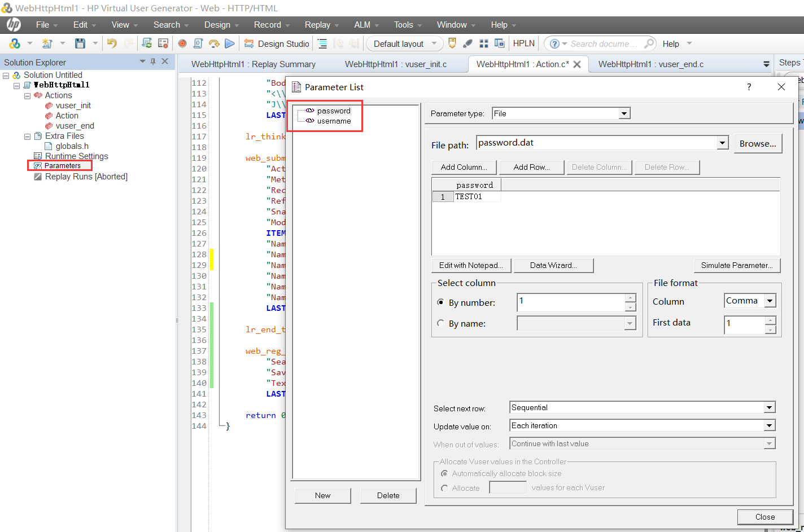Screen dimensions: 804x532
Task: Click the Close button in Parameter List
Action: click(x=765, y=517)
